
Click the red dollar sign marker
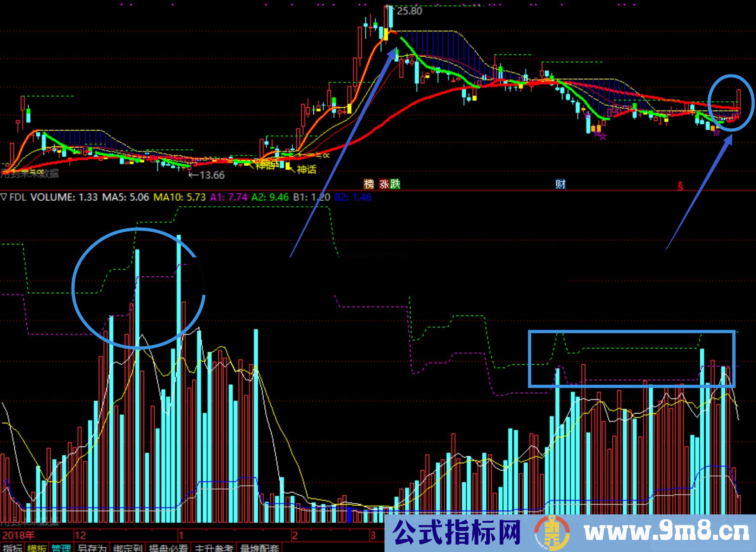(x=680, y=186)
